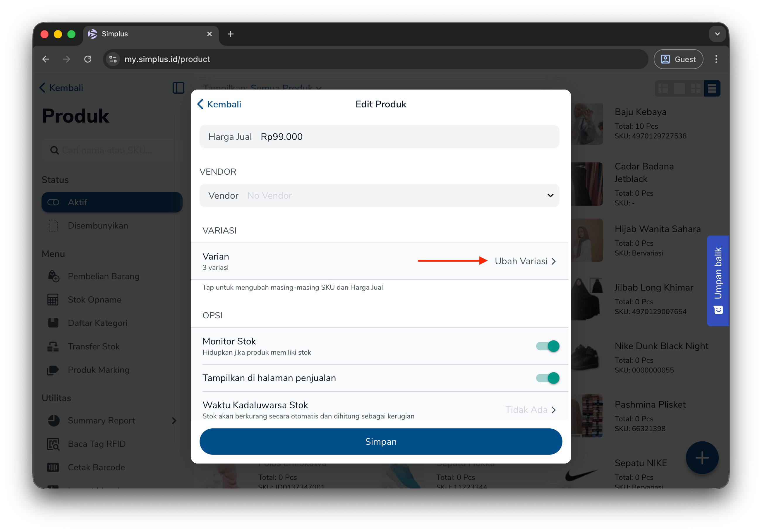Click the Cetak Barcode icon
762x532 pixels.
pyautogui.click(x=53, y=467)
